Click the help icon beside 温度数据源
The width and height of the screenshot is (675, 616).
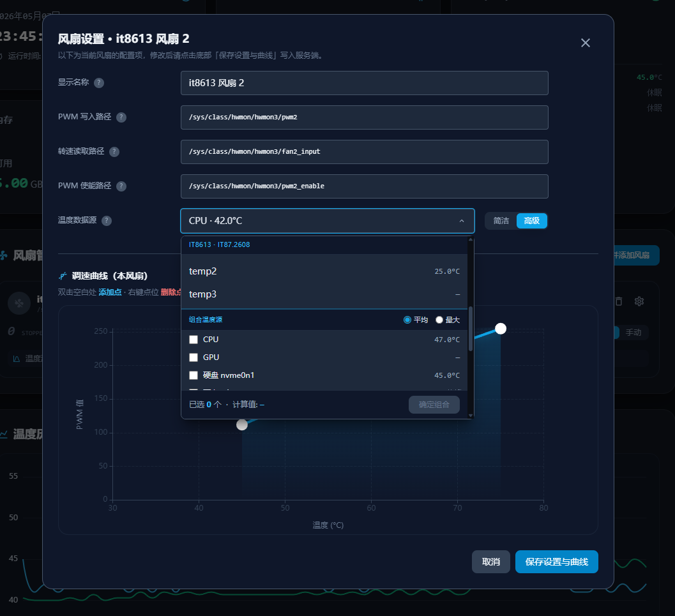tap(107, 221)
